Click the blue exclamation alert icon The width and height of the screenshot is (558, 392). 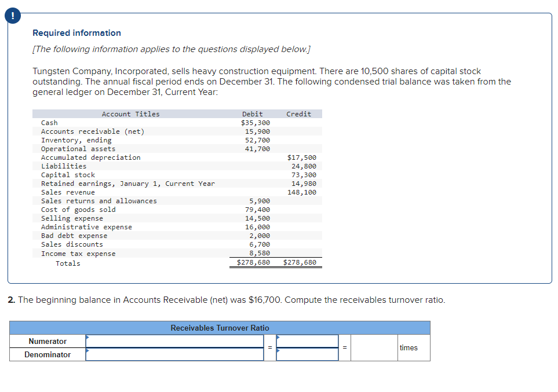click(x=12, y=16)
